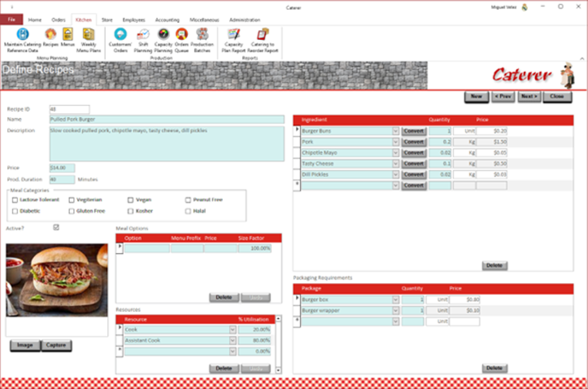Screen dimensions: 588x389
Task: Click Convert for the Tasty Cheese row
Action: (x=414, y=163)
